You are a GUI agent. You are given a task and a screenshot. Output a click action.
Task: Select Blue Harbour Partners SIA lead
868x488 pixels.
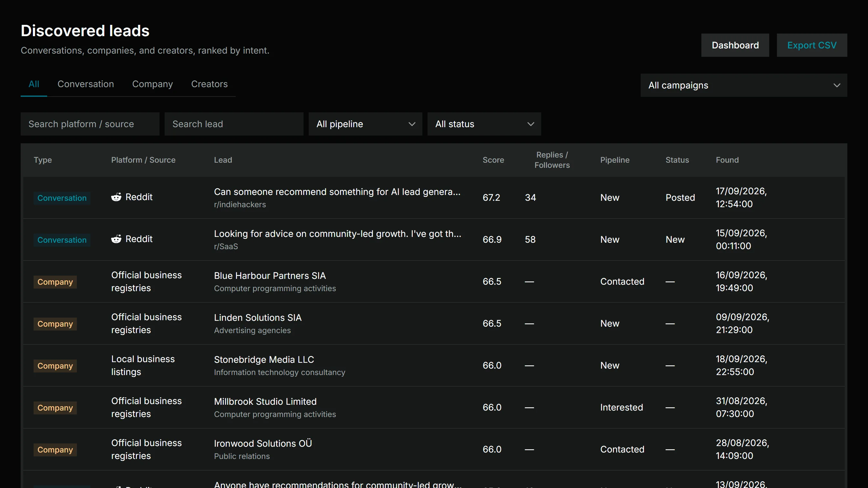click(270, 276)
